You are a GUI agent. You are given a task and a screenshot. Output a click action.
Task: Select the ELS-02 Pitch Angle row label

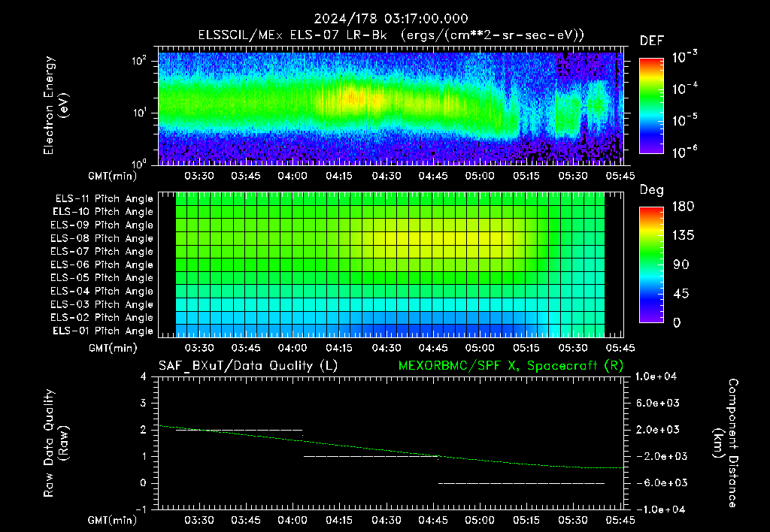(x=102, y=318)
